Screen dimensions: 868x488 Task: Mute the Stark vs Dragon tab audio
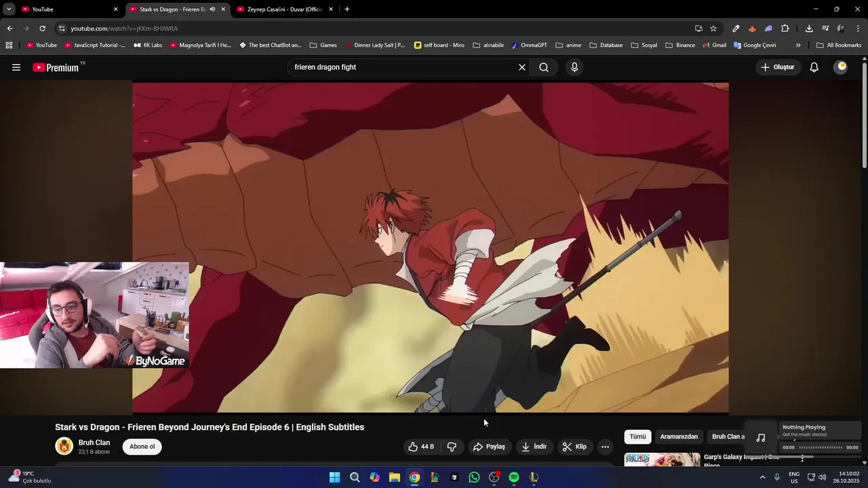point(212,9)
